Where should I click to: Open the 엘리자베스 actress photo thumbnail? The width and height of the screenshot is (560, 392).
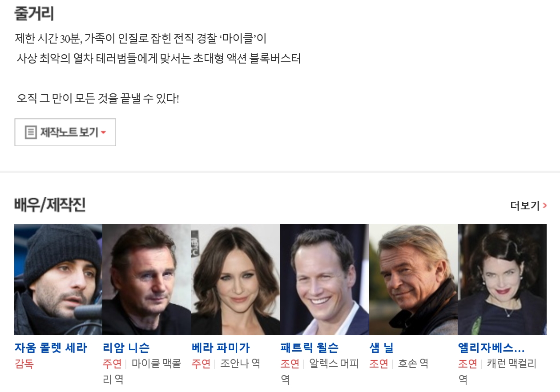502,279
